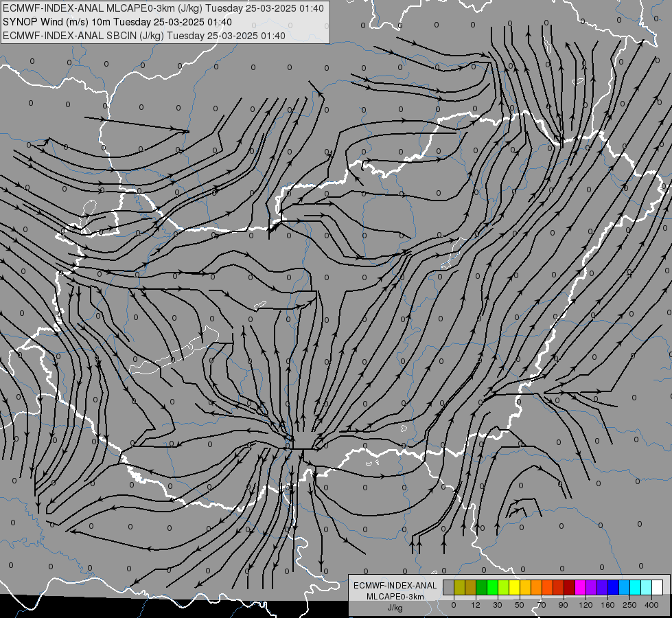Click the '50' legend scale value
This screenshot has width=672, height=618.
[x=520, y=605]
